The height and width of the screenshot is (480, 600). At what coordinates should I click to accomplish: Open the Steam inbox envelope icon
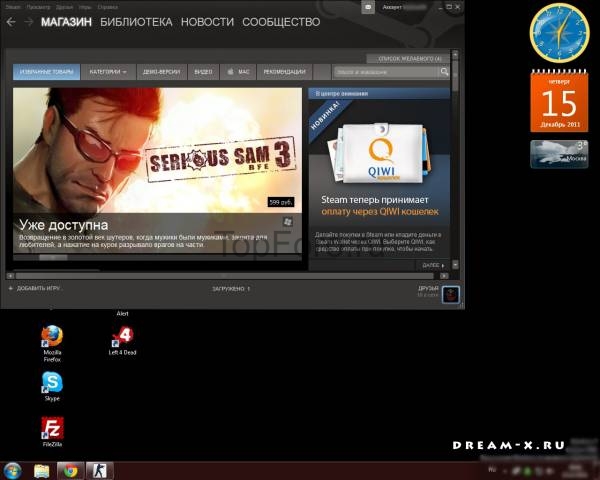pyautogui.click(x=368, y=7)
